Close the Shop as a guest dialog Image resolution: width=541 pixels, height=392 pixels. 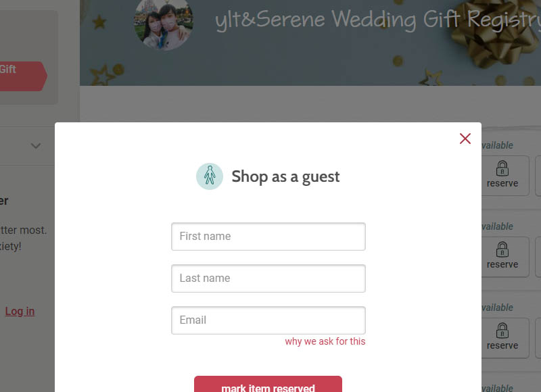point(465,139)
